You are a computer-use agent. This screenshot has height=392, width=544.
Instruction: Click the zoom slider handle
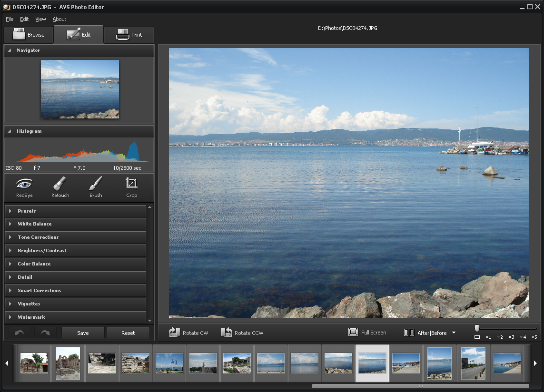477,328
